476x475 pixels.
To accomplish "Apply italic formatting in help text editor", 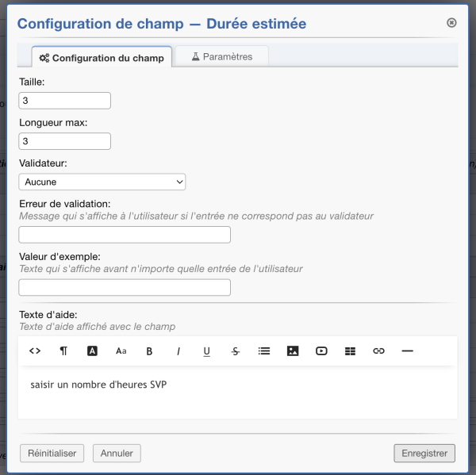I will (x=178, y=351).
